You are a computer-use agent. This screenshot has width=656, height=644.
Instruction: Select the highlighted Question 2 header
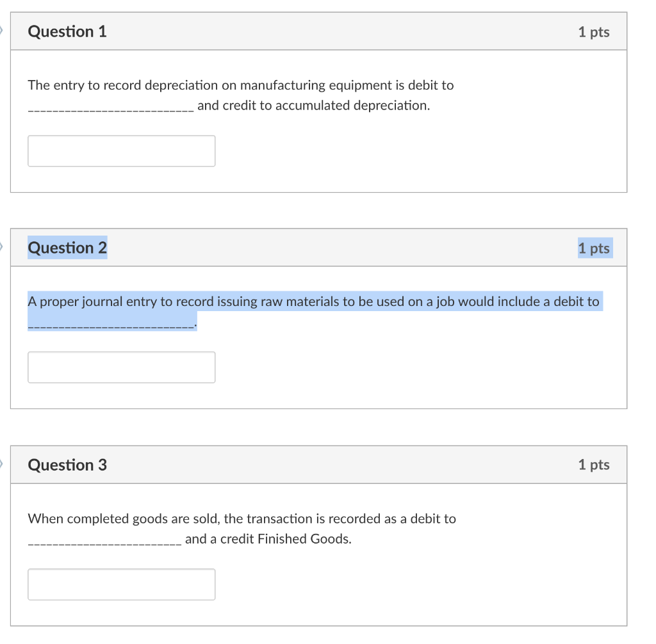(67, 247)
